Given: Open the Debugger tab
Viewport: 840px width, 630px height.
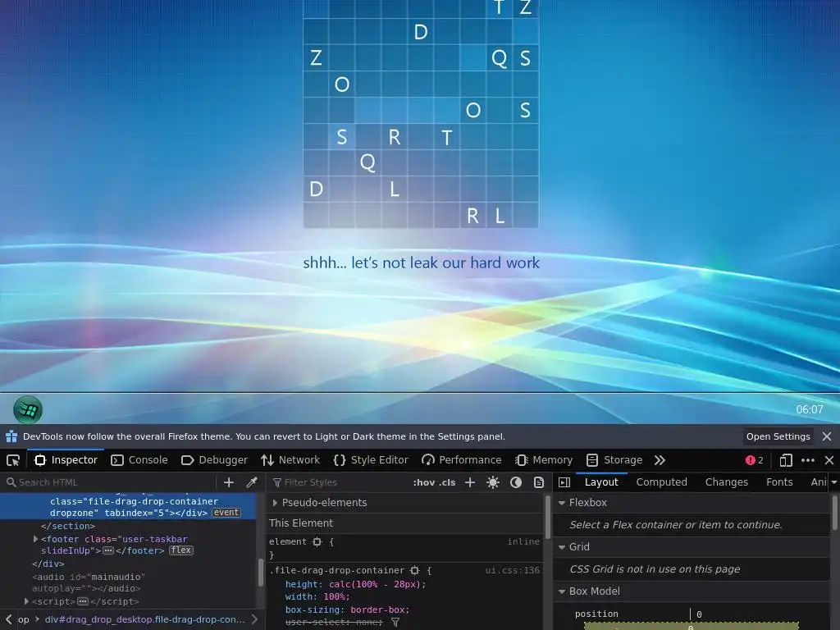Looking at the screenshot, I should 214,460.
